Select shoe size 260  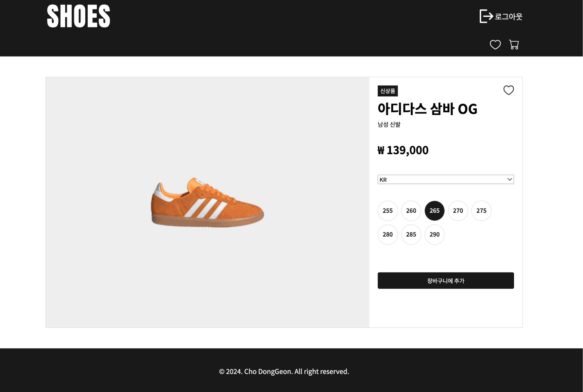tap(411, 211)
